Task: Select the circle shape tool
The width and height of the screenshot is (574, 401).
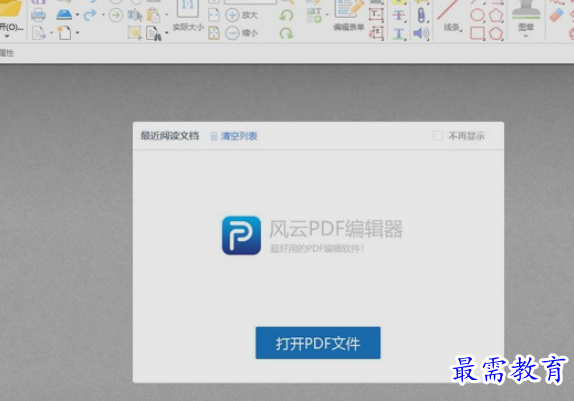Action: coord(477,15)
